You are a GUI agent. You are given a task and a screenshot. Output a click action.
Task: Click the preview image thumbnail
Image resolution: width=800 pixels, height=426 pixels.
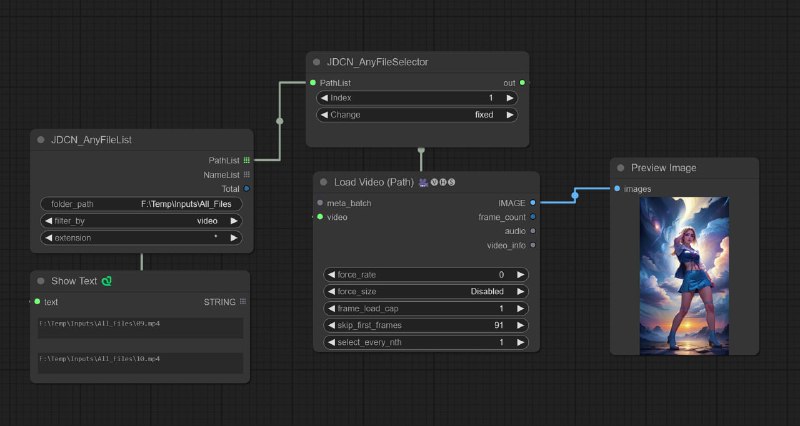click(684, 274)
